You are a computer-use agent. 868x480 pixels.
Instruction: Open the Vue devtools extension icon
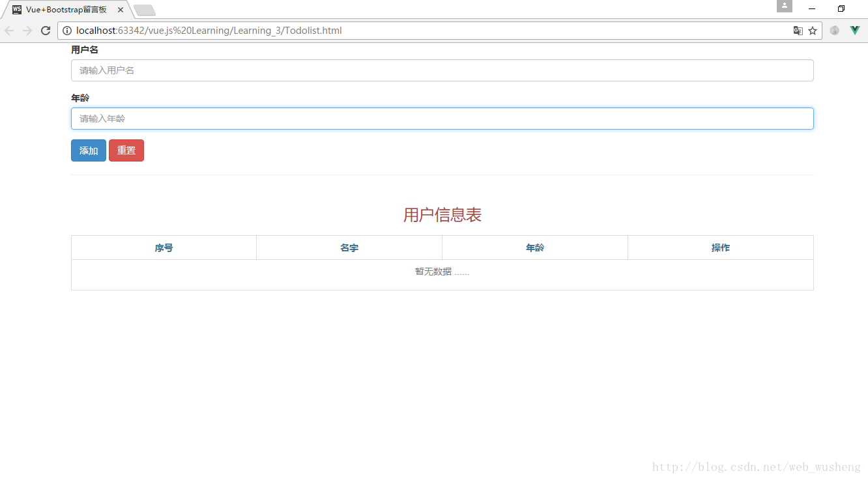pos(855,30)
